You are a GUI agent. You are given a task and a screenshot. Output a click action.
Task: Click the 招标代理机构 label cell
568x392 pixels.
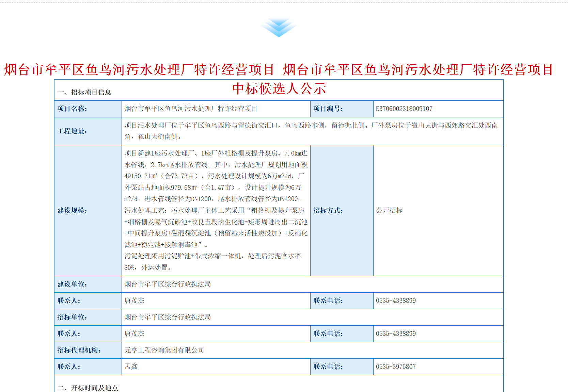(88, 350)
